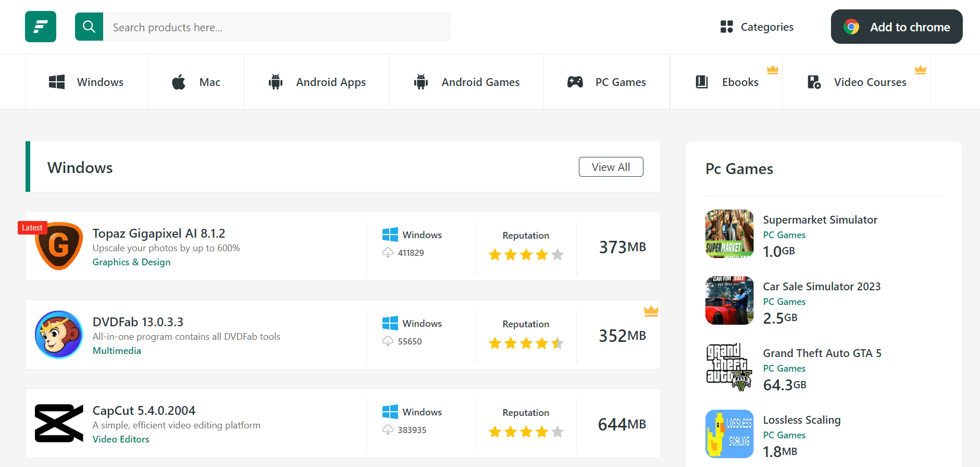Focus the Search products input field
The image size is (980, 467).
[276, 27]
